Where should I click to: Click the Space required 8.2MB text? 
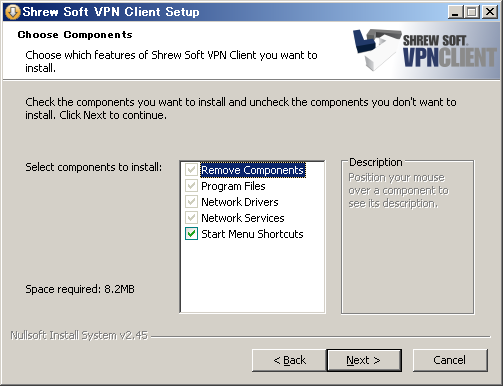pyautogui.click(x=80, y=289)
